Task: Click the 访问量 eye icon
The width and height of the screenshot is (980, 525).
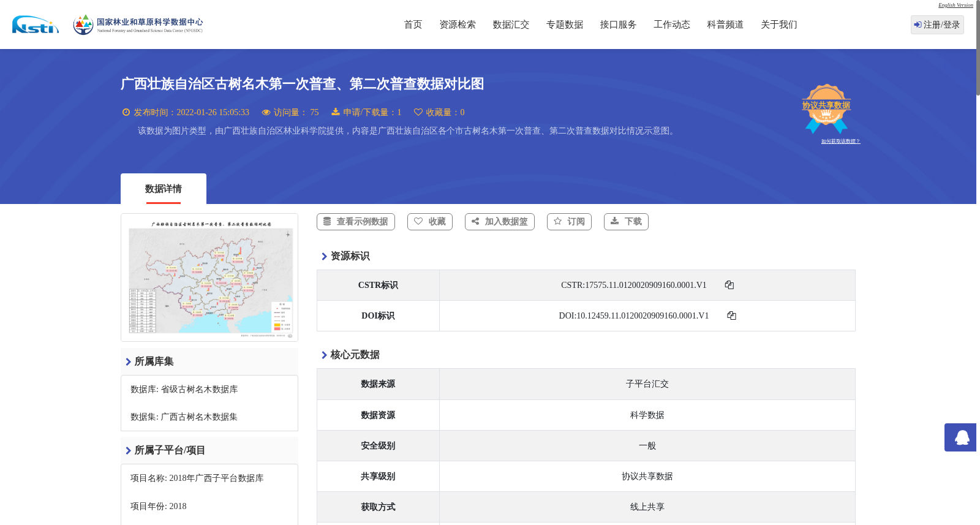Action: point(266,112)
